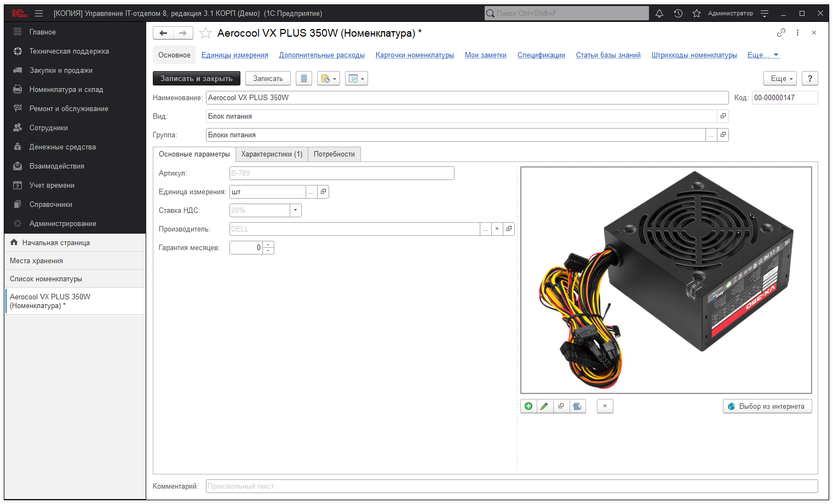833x504 pixels.
Task: Open history clock icon in title bar
Action: [x=678, y=13]
